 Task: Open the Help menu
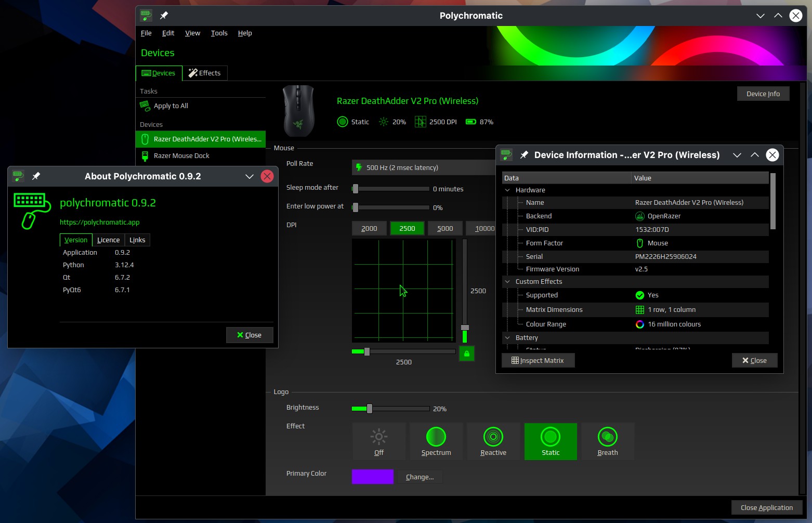[x=245, y=33]
